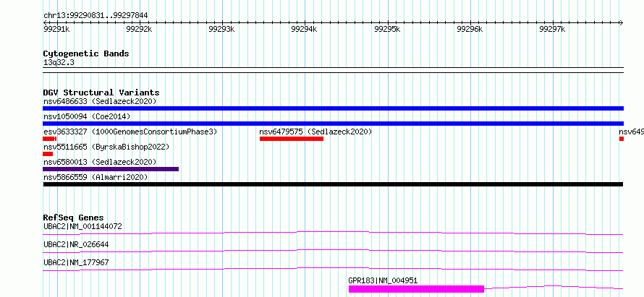
Task: Click the red esv3633327 variant bar
Action: (49, 139)
